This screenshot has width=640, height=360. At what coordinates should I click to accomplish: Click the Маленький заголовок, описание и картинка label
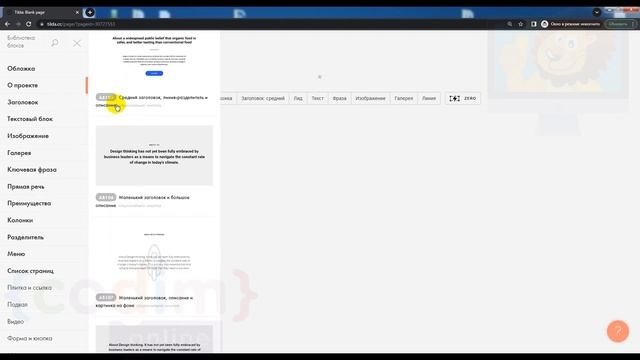click(144, 302)
